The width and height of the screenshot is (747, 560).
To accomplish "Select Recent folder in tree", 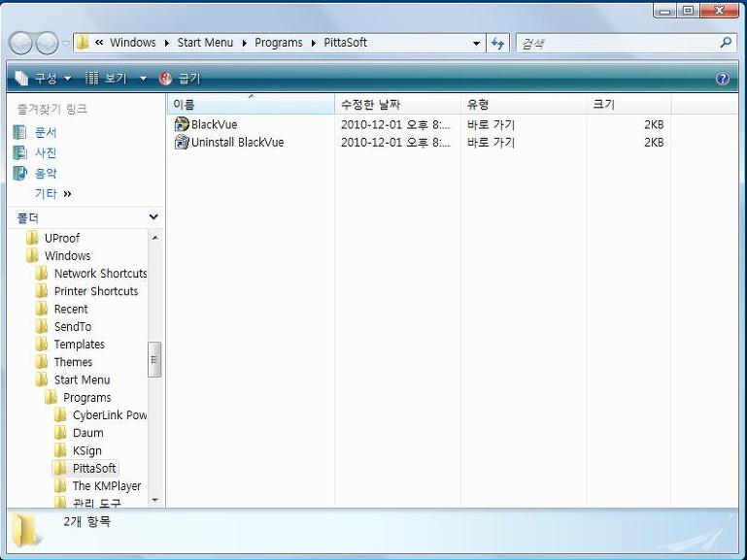I will 71,310.
